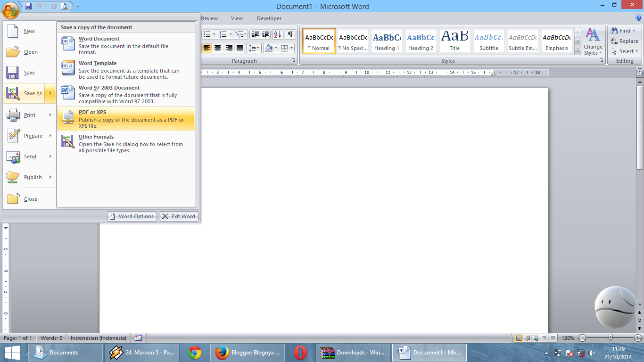This screenshot has width=644, height=362.
Task: Click the zoom slider handle
Action: click(611, 338)
